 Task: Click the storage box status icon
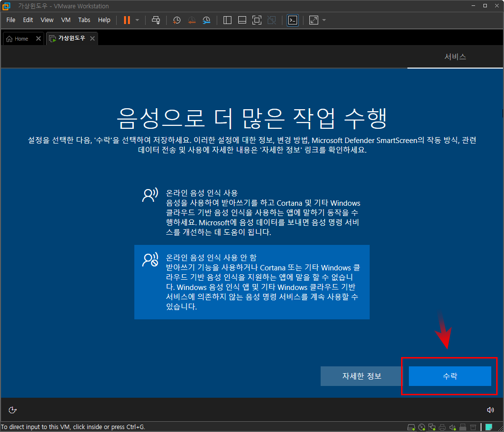click(473, 427)
